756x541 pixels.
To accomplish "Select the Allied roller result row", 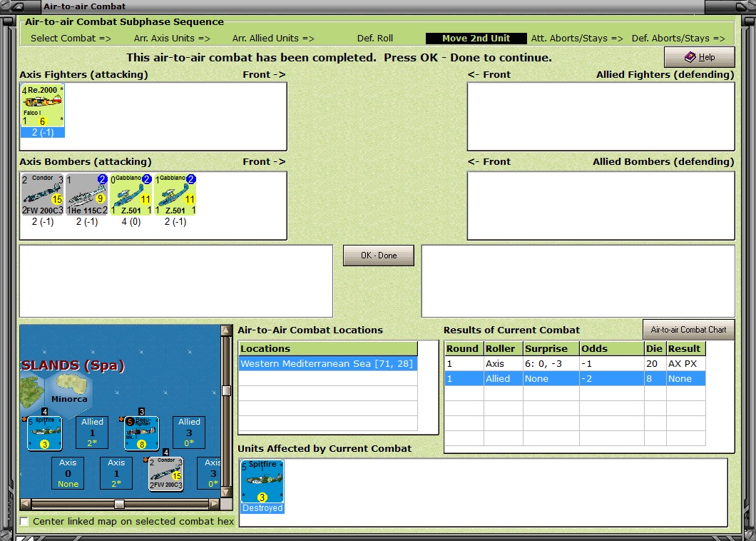I will (575, 379).
